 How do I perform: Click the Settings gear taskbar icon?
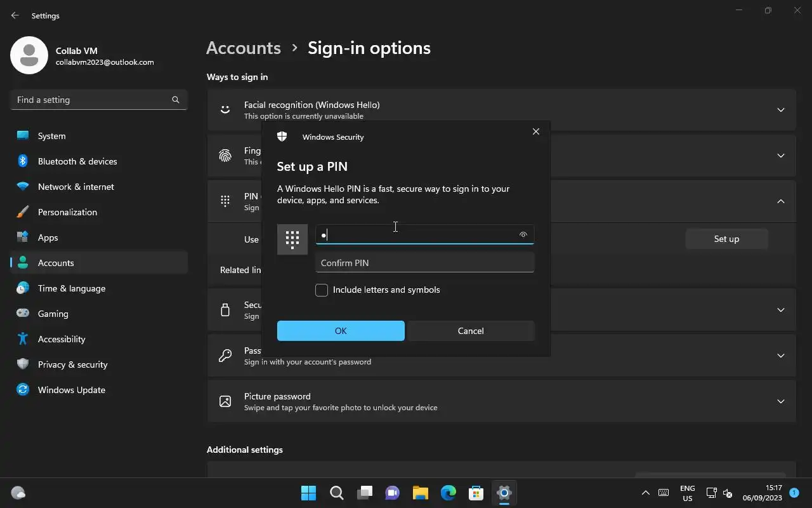click(504, 493)
